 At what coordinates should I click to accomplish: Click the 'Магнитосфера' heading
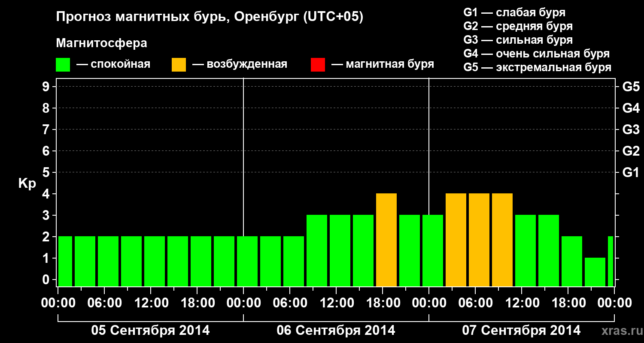pyautogui.click(x=101, y=43)
